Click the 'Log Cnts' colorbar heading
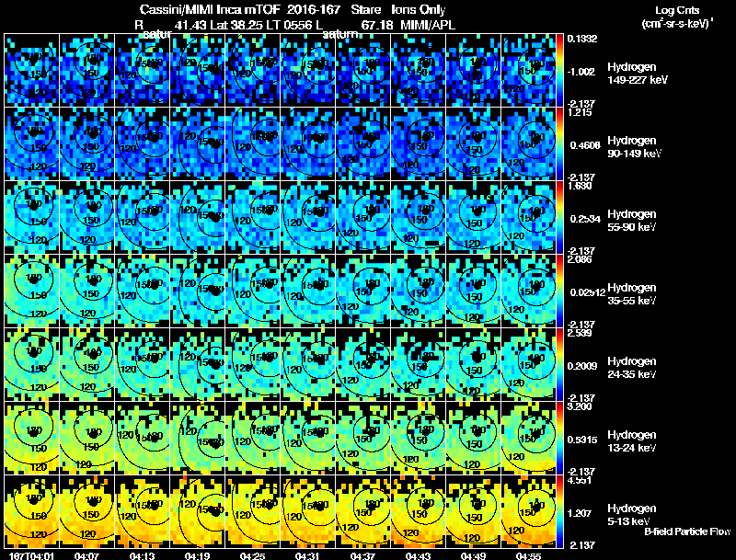The height and width of the screenshot is (560, 736). pos(677,10)
